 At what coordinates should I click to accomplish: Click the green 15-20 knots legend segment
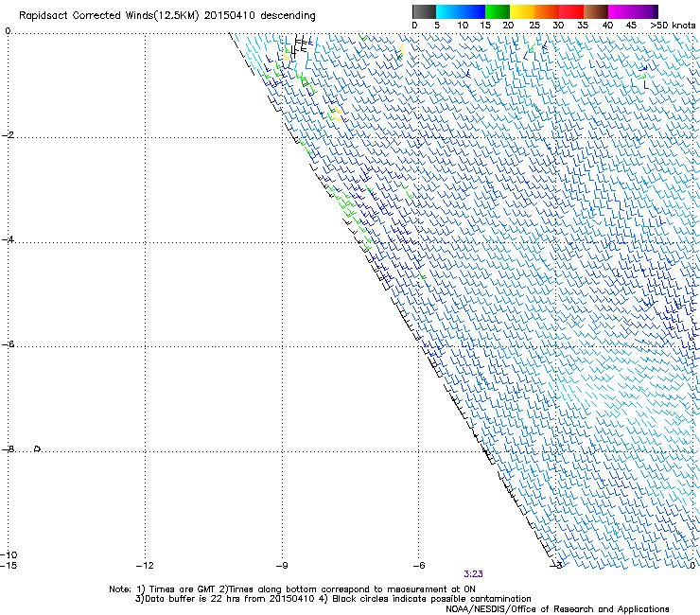[x=498, y=11]
